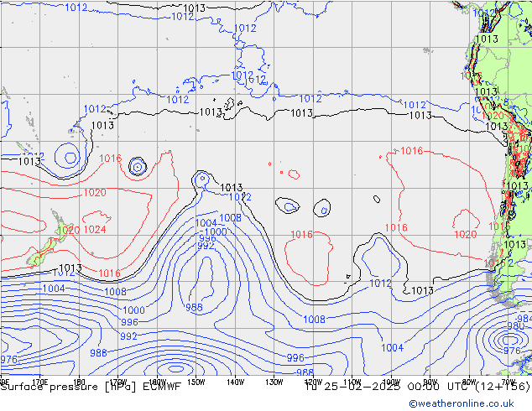Viewport: 532px width, 411px height.
Task: Click the 1020 label over New Zealand's North Island
Action: click(69, 231)
